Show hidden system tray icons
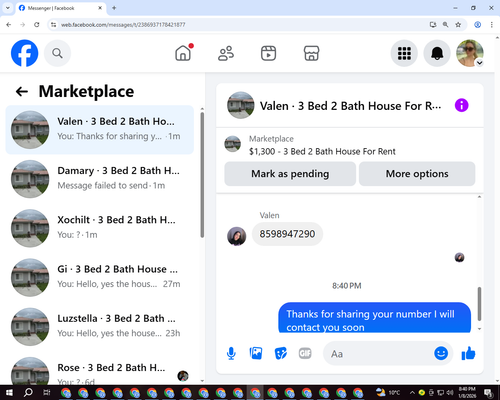The height and width of the screenshot is (400, 500). (412, 393)
